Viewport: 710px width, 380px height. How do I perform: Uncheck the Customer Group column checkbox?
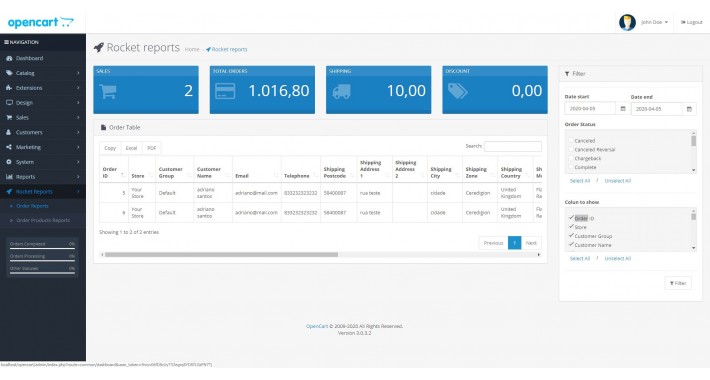(571, 236)
